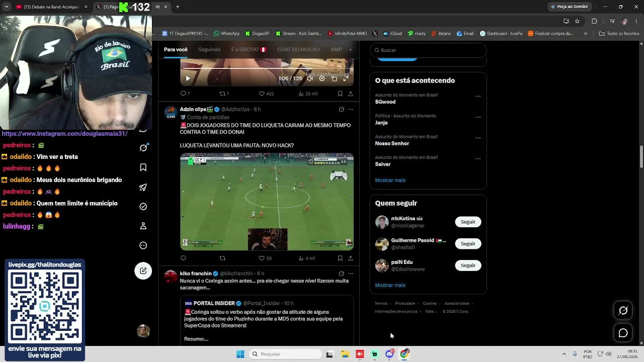Click the Windows Start button
The height and width of the screenshot is (362, 644).
click(x=240, y=354)
